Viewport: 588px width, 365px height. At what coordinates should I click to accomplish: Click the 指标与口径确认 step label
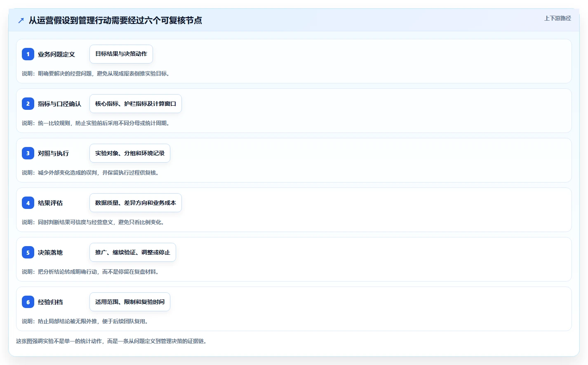tap(59, 104)
